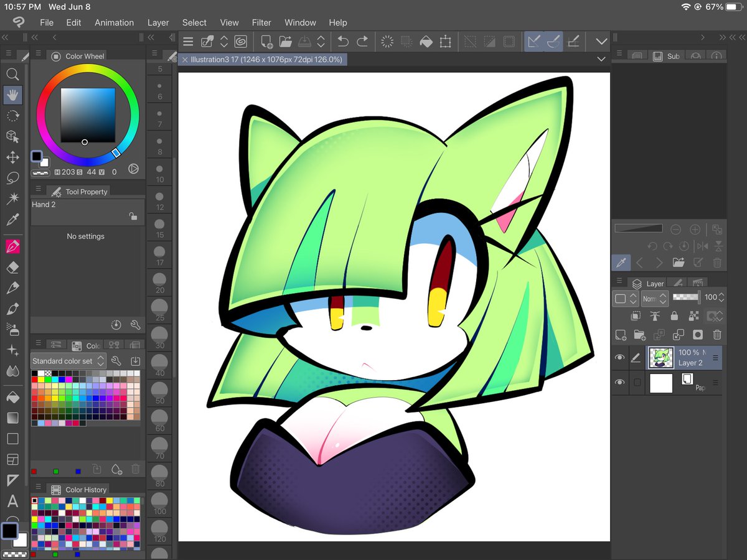Open the Window menu
The image size is (747, 560).
click(x=300, y=22)
